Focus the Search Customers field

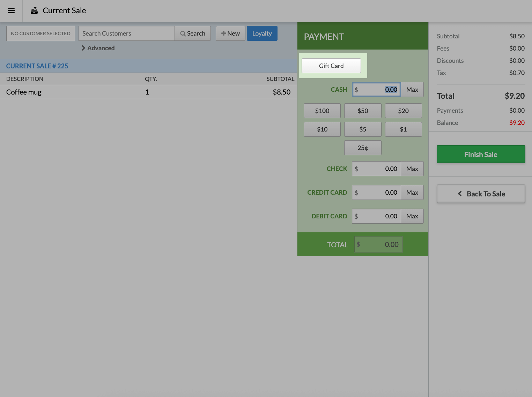point(126,33)
